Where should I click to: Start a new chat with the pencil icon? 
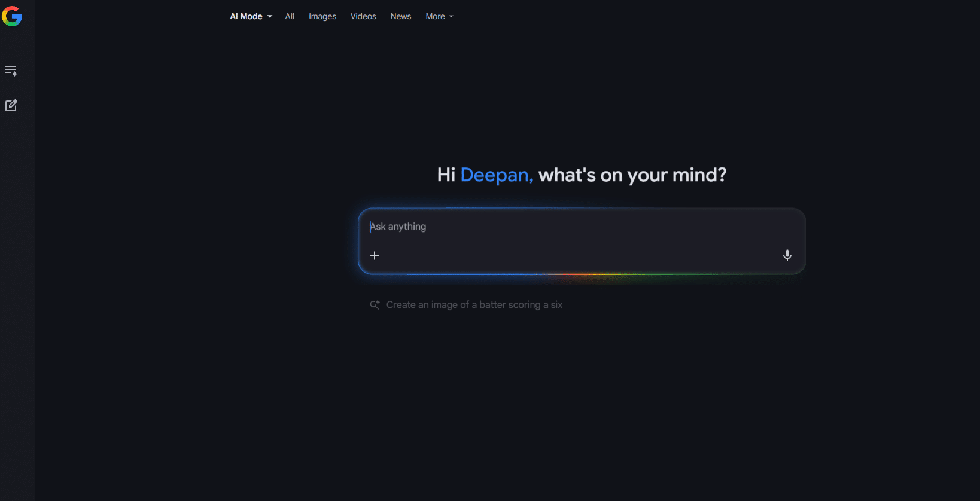point(11,106)
